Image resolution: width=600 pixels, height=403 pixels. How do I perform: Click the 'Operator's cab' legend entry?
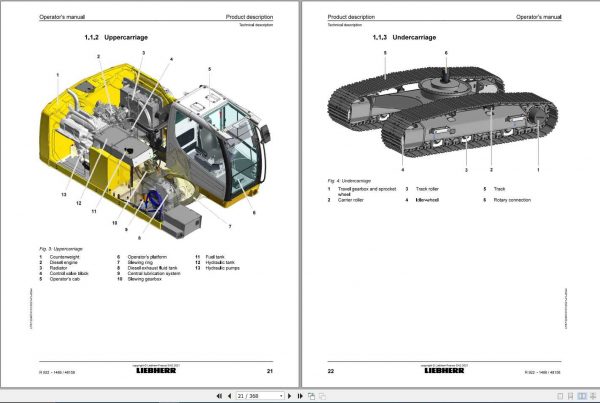point(65,279)
